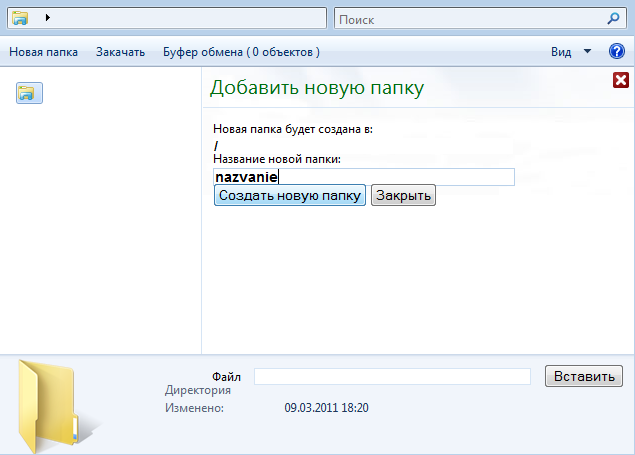Open the Вид menu
This screenshot has width=635, height=455.
click(561, 52)
